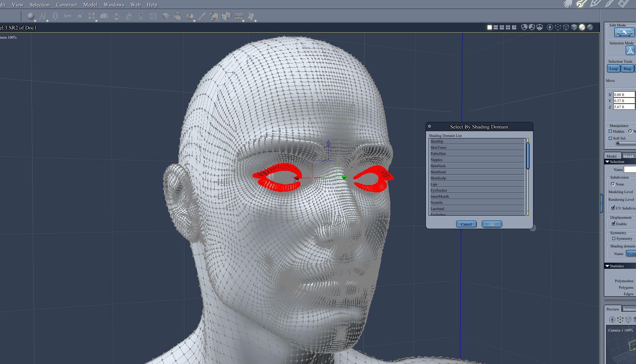This screenshot has height=364, width=636.
Task: Open the Assemble room hand icon
Action: [568, 4]
